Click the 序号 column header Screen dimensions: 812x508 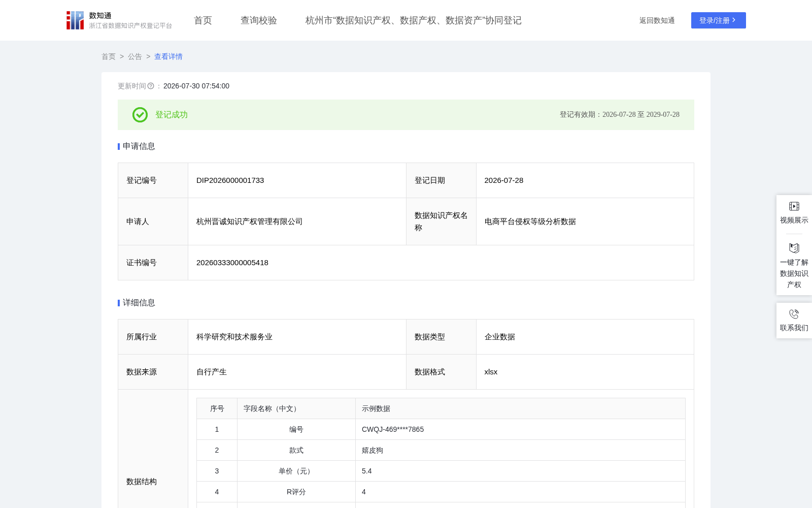(x=217, y=408)
